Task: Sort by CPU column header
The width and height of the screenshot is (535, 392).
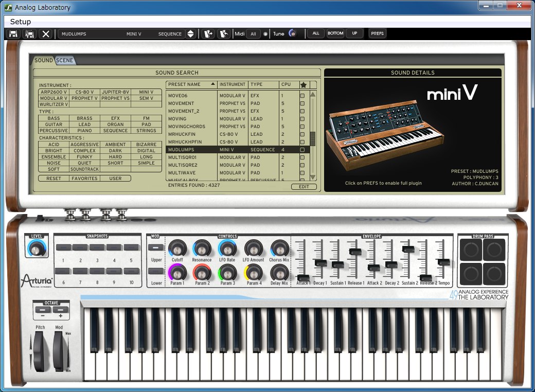Action: (288, 84)
